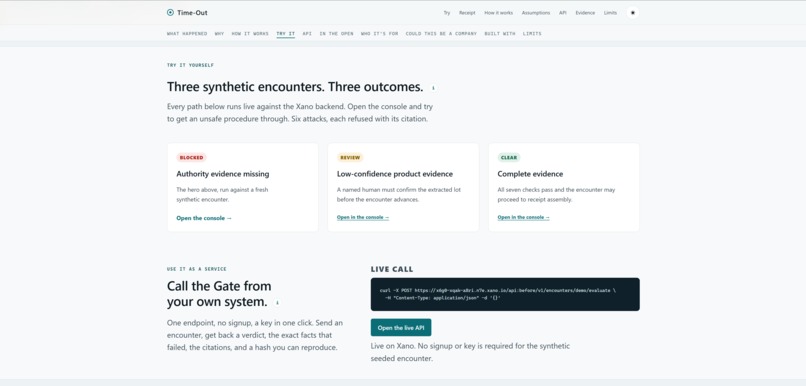Screen dimensions: 806x386
Task: Click the BLOCKED status badge
Action: pos(191,158)
